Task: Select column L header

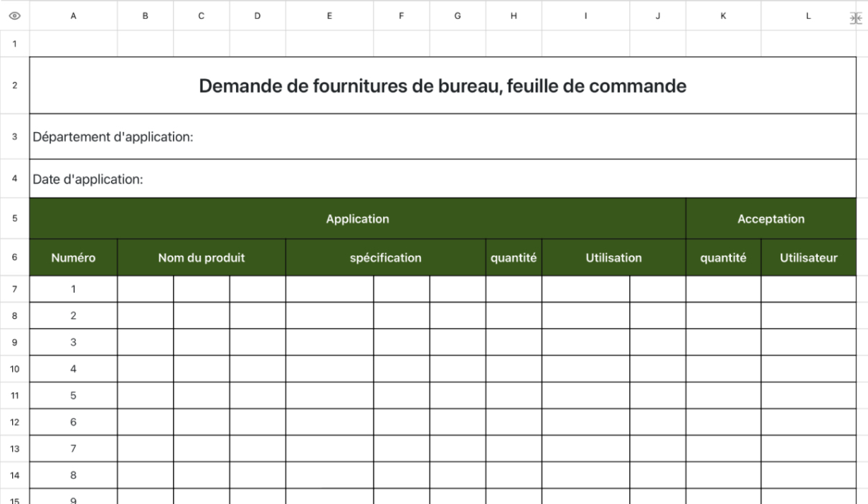Action: tap(808, 16)
